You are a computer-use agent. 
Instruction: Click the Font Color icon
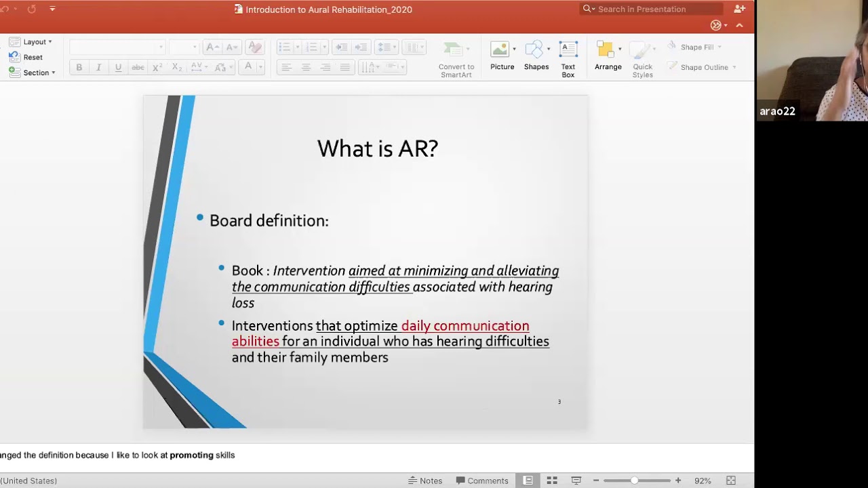(248, 66)
